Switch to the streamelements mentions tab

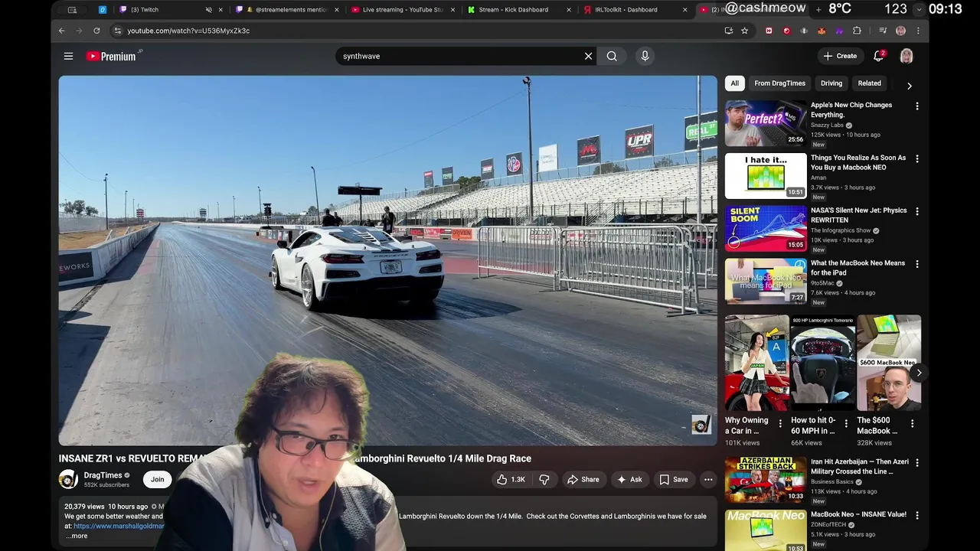(287, 10)
